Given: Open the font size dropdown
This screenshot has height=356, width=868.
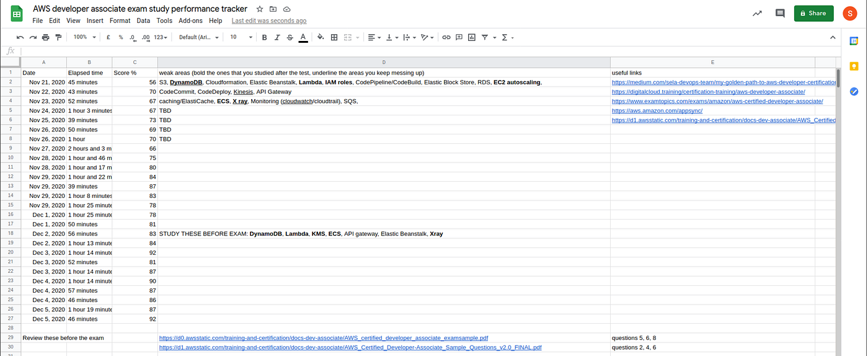Looking at the screenshot, I should point(241,37).
